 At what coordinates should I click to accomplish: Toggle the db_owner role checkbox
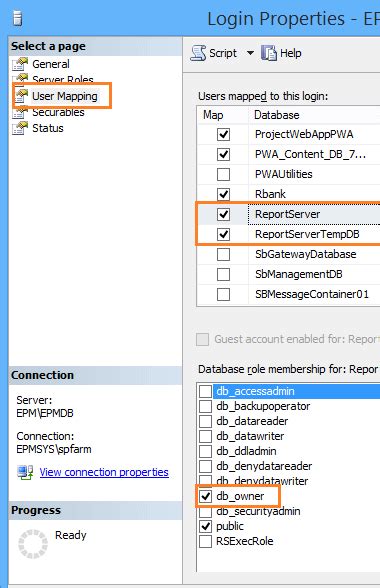(x=205, y=496)
